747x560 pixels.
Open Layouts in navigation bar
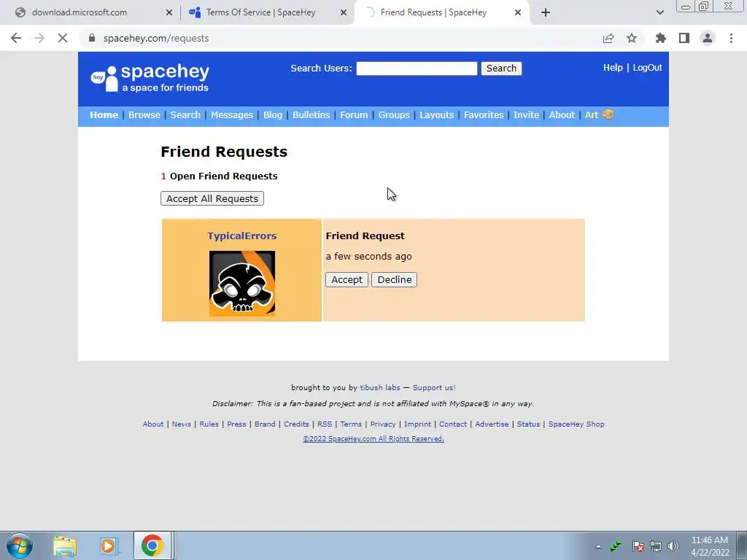437,114
